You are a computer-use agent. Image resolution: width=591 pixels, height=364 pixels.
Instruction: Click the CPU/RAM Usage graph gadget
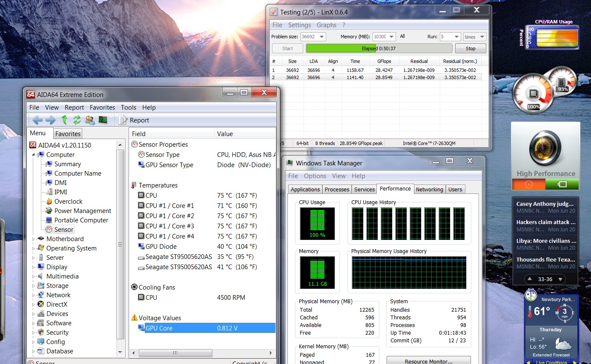click(557, 37)
